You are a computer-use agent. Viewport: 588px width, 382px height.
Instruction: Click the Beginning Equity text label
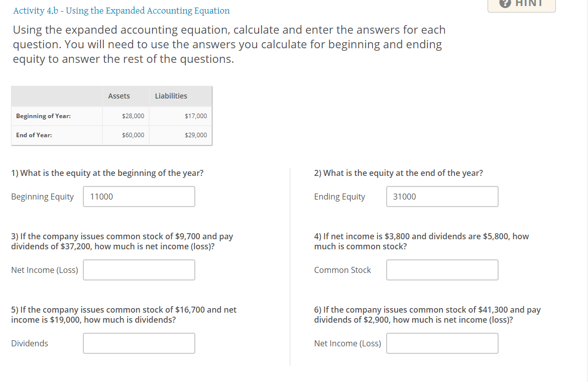click(x=42, y=197)
